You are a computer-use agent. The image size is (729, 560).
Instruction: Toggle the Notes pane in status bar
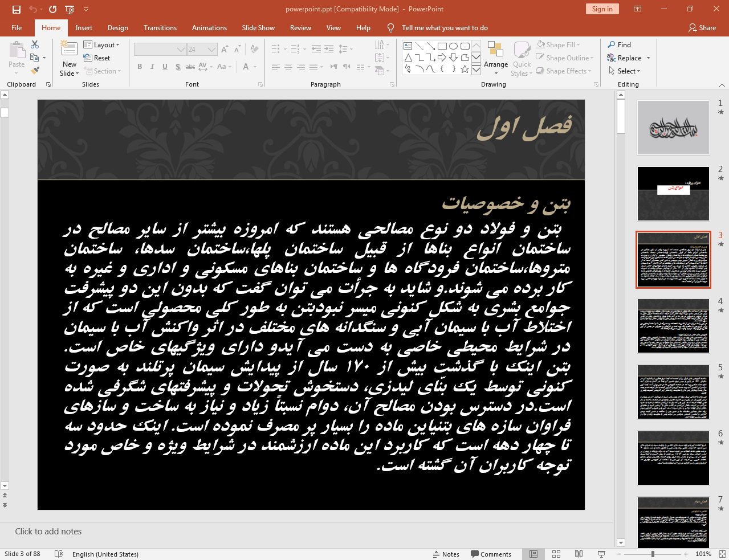(446, 554)
